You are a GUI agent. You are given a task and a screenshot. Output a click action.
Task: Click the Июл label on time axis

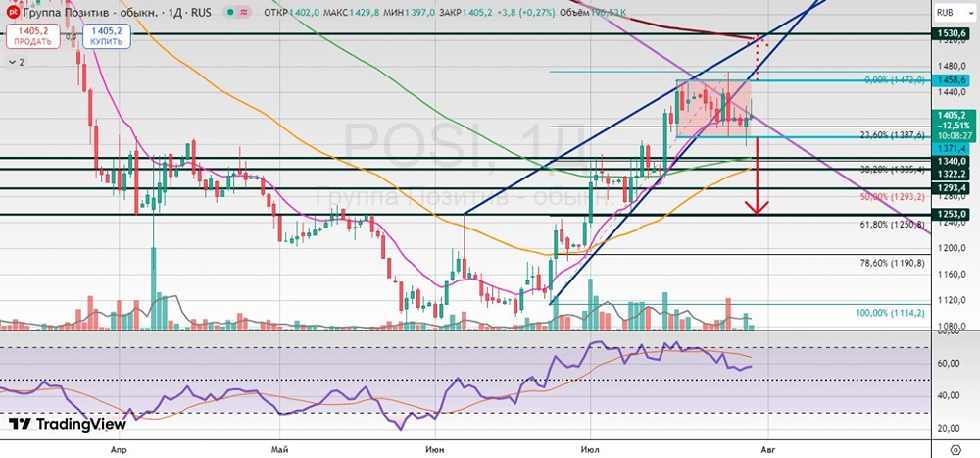click(589, 449)
